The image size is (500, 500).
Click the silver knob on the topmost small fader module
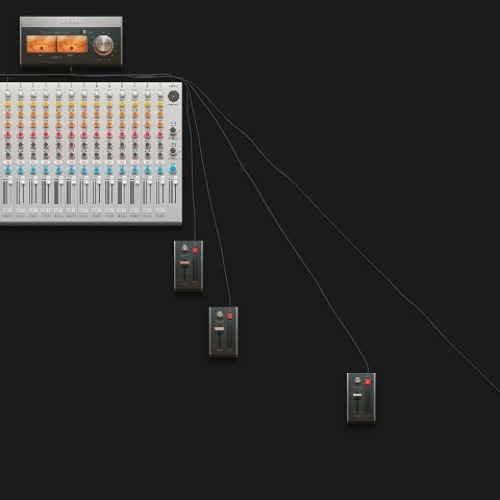[x=185, y=248]
